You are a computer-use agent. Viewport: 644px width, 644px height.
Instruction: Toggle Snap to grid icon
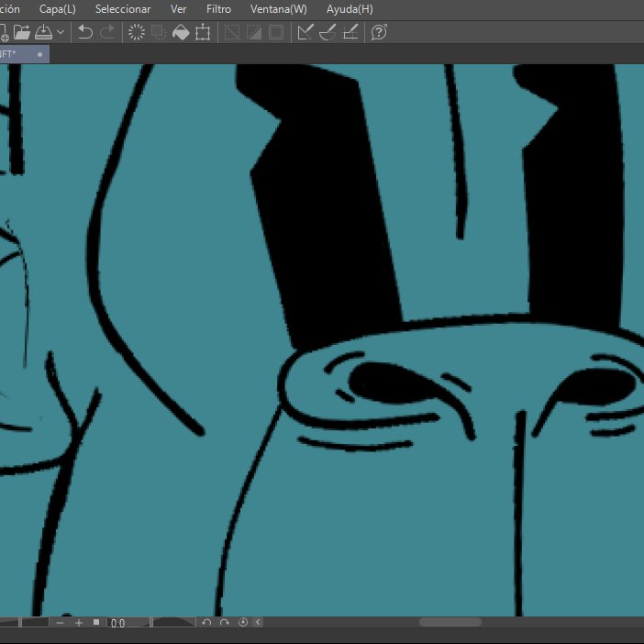pyautogui.click(x=350, y=32)
